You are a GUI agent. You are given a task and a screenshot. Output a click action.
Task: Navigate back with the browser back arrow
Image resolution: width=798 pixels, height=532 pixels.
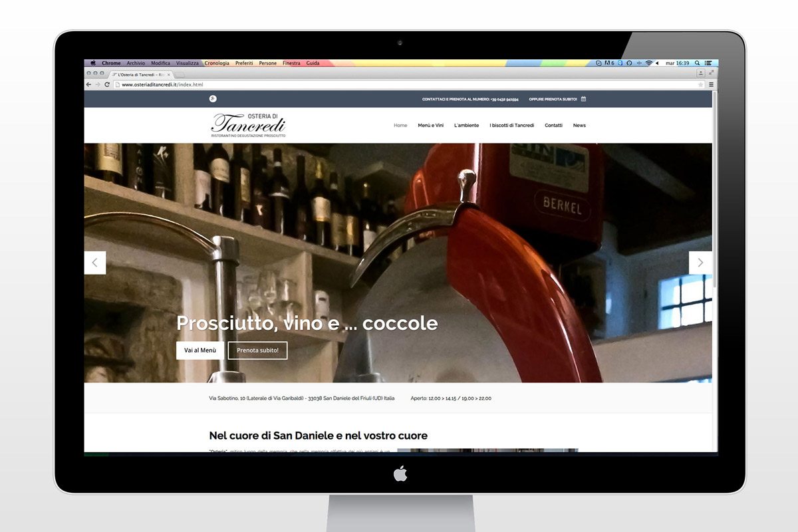(88, 84)
